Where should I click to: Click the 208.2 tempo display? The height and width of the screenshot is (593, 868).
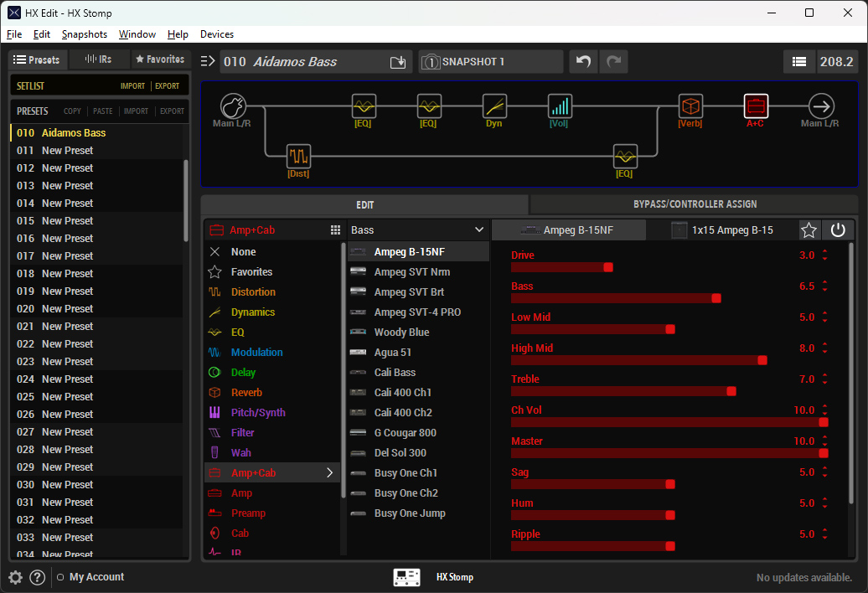tap(836, 61)
